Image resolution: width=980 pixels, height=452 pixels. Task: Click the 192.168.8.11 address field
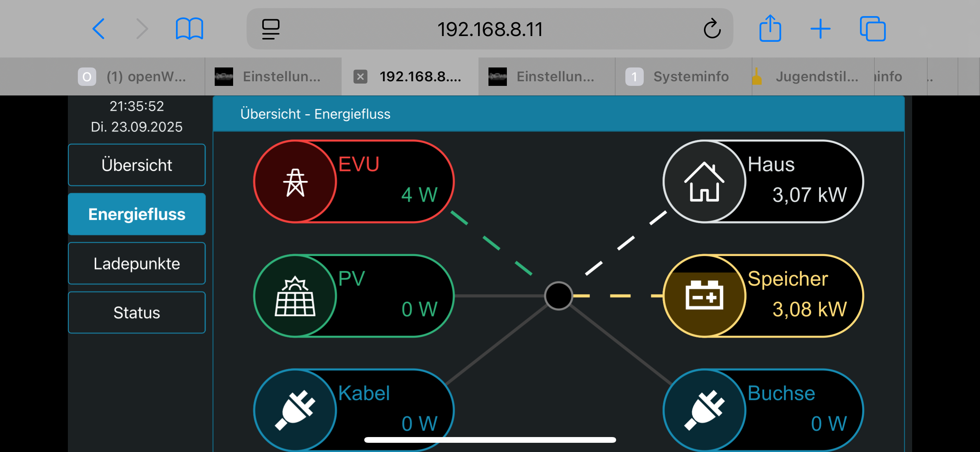(490, 29)
